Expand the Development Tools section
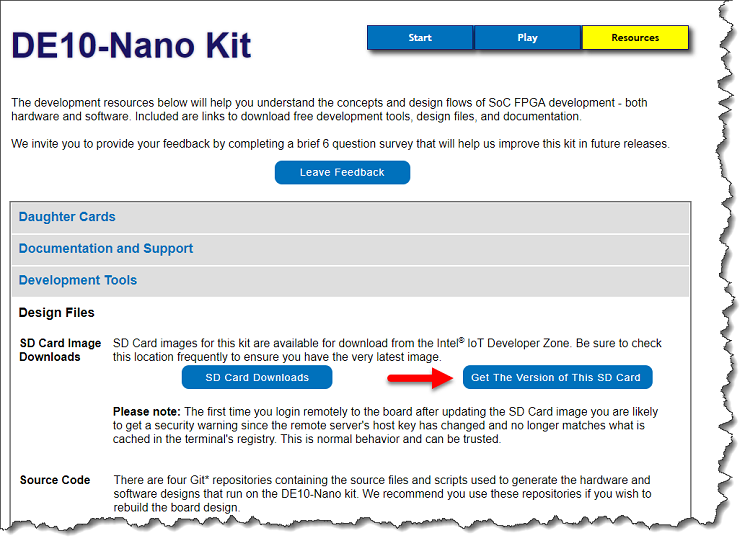The image size is (750, 546). tap(78, 281)
